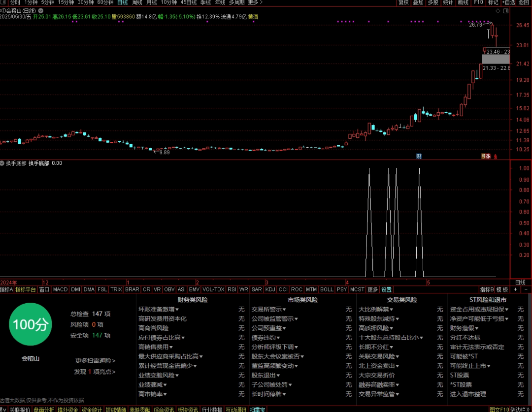Click 更多 in the indicator bar
Screen dimensions: 532x412
[372, 289]
